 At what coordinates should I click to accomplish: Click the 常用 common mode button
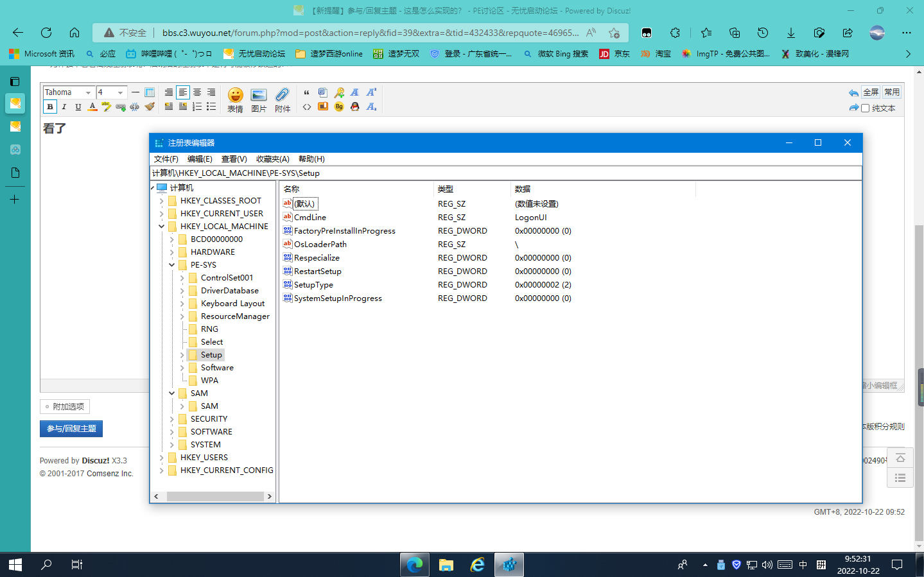coord(892,92)
